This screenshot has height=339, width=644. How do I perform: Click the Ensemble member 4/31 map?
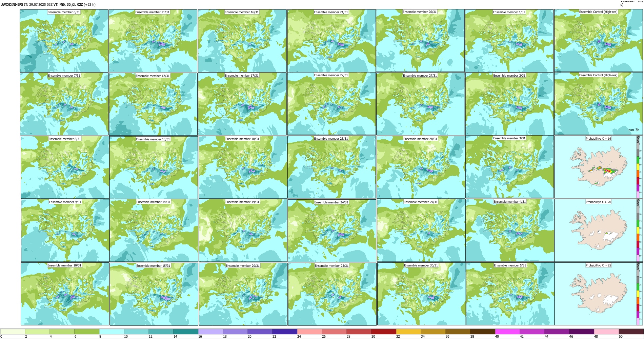510,230
